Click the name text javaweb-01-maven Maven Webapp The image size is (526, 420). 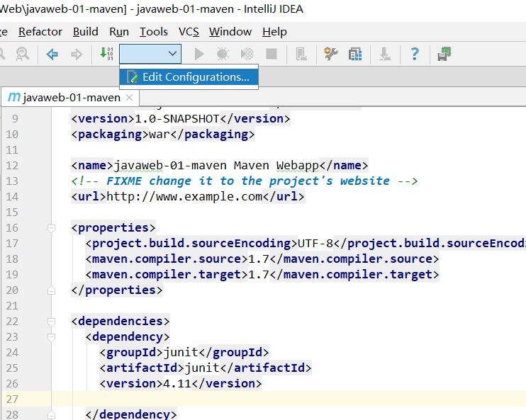click(216, 166)
